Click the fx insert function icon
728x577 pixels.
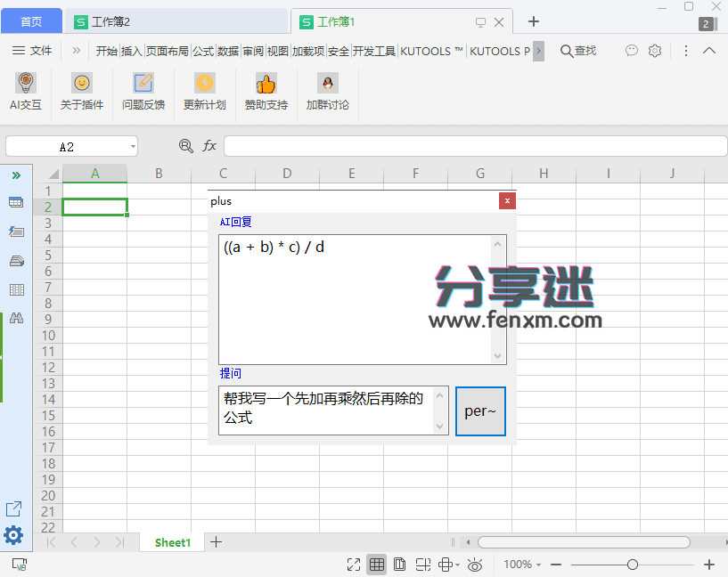(210, 145)
